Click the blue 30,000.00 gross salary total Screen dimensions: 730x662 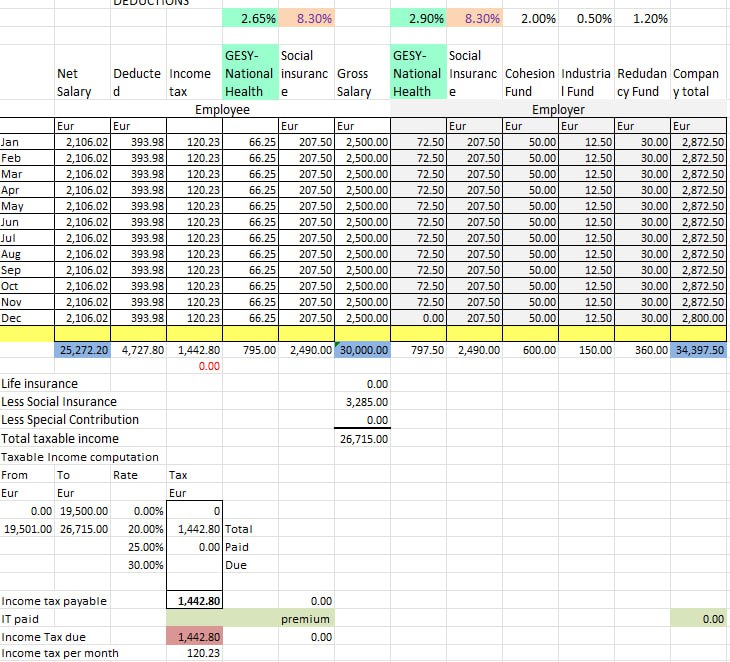[x=362, y=351]
